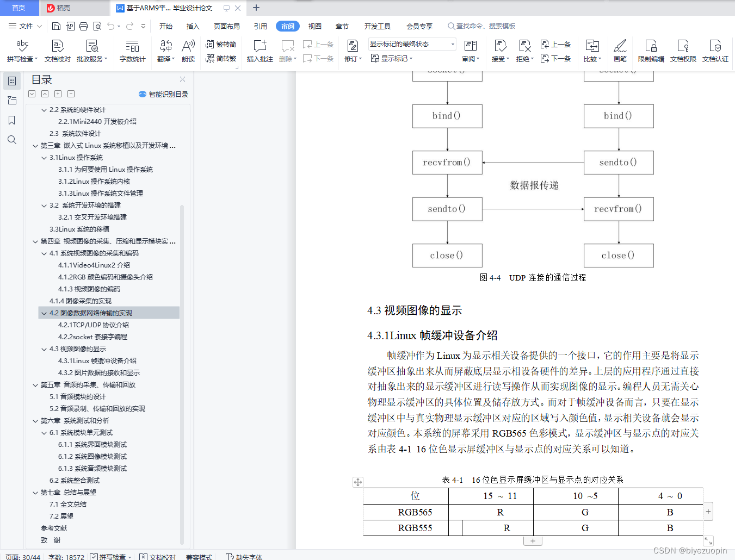Open the 开发工具 ribbon tab
Screen dimensions: 735x560
(378, 26)
